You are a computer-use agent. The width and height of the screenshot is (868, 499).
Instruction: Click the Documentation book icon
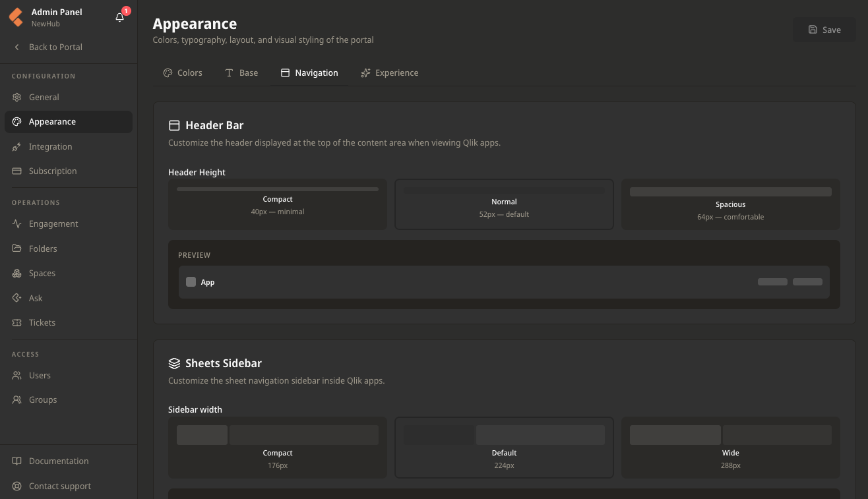coord(17,461)
